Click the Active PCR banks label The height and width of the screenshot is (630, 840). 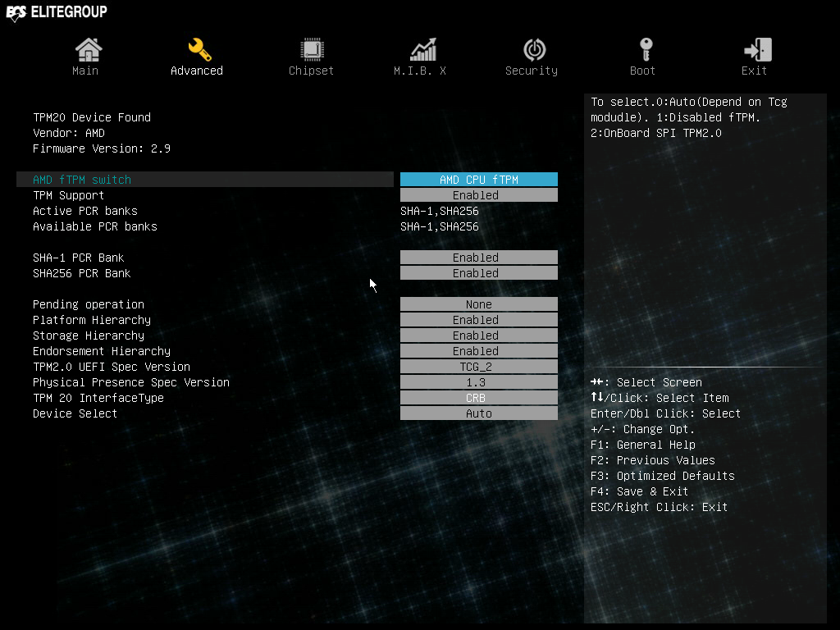click(85, 211)
